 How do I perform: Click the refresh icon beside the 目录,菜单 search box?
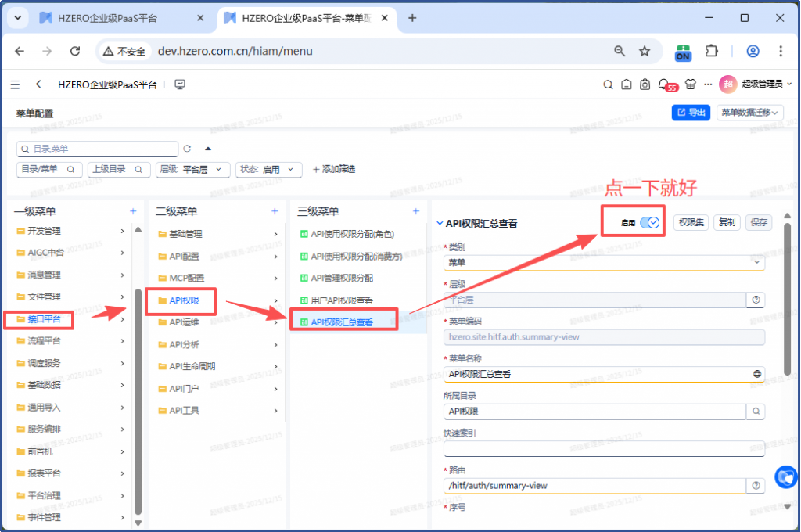187,149
